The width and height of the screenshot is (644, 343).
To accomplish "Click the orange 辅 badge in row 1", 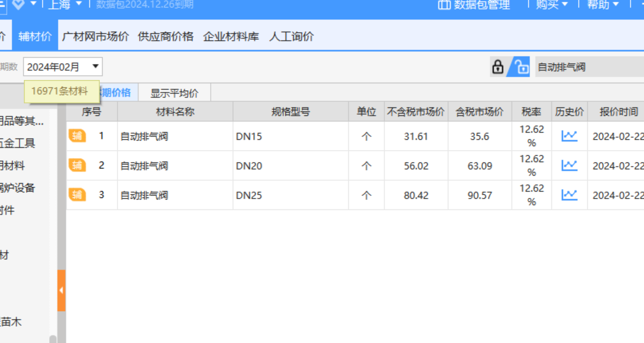I will (77, 136).
